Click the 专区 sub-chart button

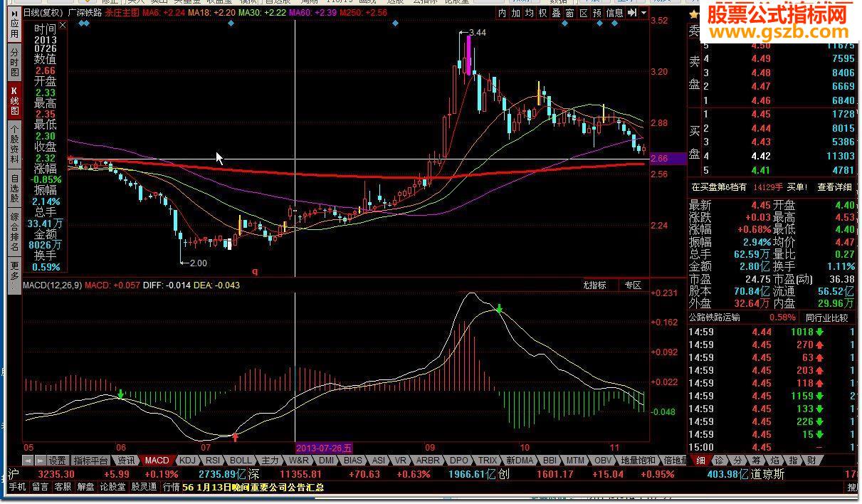tap(633, 285)
